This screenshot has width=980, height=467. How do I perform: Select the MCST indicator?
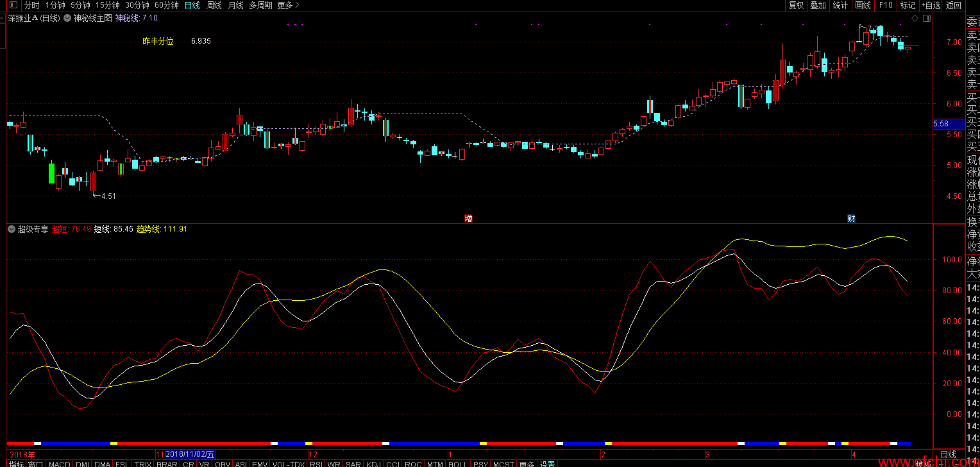pos(503,464)
